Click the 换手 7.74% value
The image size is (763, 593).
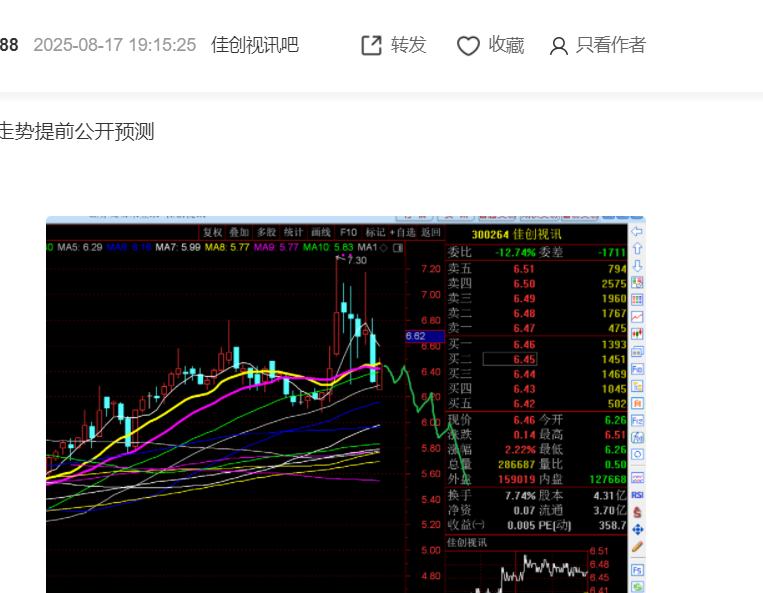[x=520, y=496]
